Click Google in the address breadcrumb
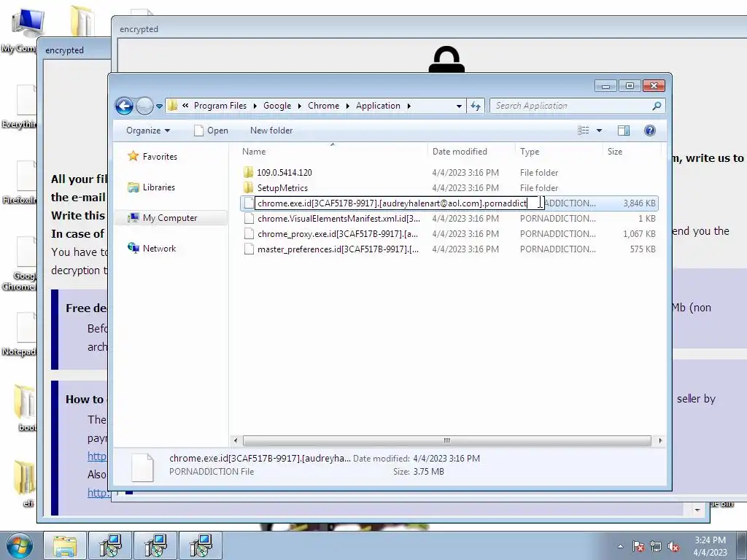This screenshot has height=560, width=747. point(276,106)
